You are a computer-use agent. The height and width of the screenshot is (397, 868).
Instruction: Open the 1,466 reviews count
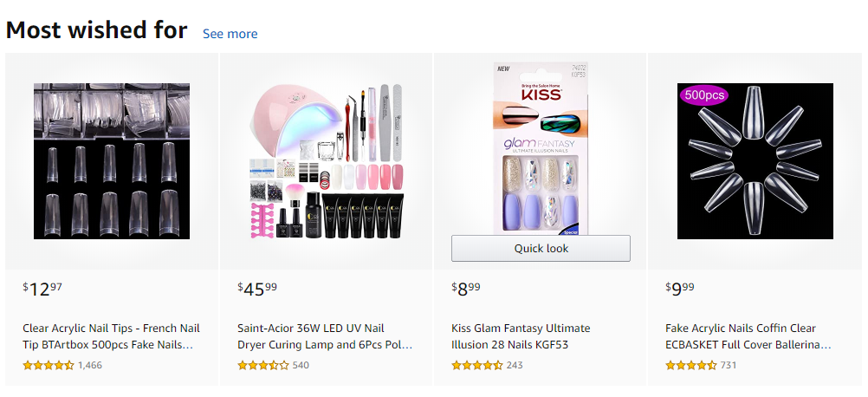pyautogui.click(x=90, y=366)
